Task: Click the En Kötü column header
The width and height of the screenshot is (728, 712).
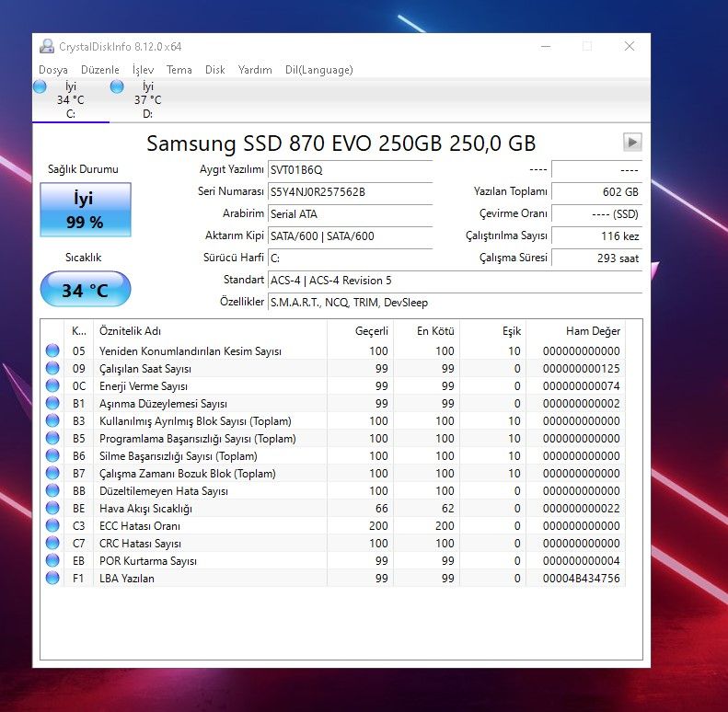Action: pyautogui.click(x=427, y=331)
